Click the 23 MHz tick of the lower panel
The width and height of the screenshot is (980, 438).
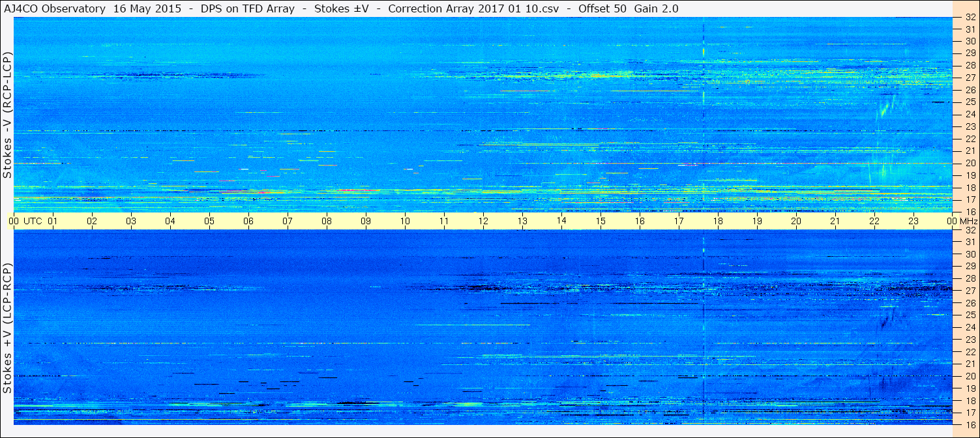point(970,340)
